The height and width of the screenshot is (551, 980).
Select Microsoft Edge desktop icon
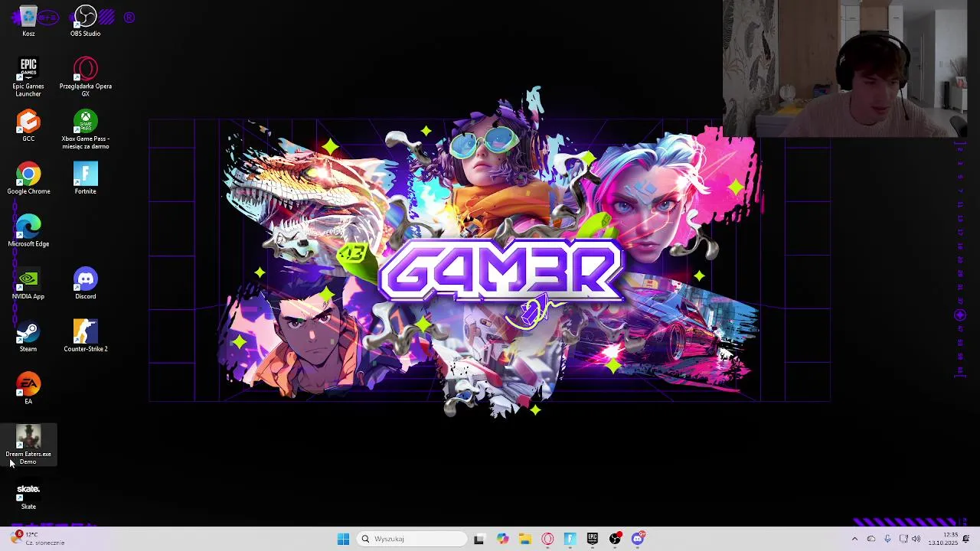coord(28,231)
